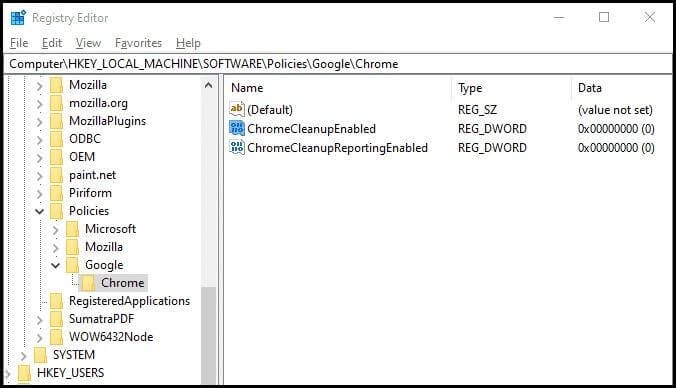The height and width of the screenshot is (388, 676).
Task: Click the registry path address bar
Action: [338, 64]
